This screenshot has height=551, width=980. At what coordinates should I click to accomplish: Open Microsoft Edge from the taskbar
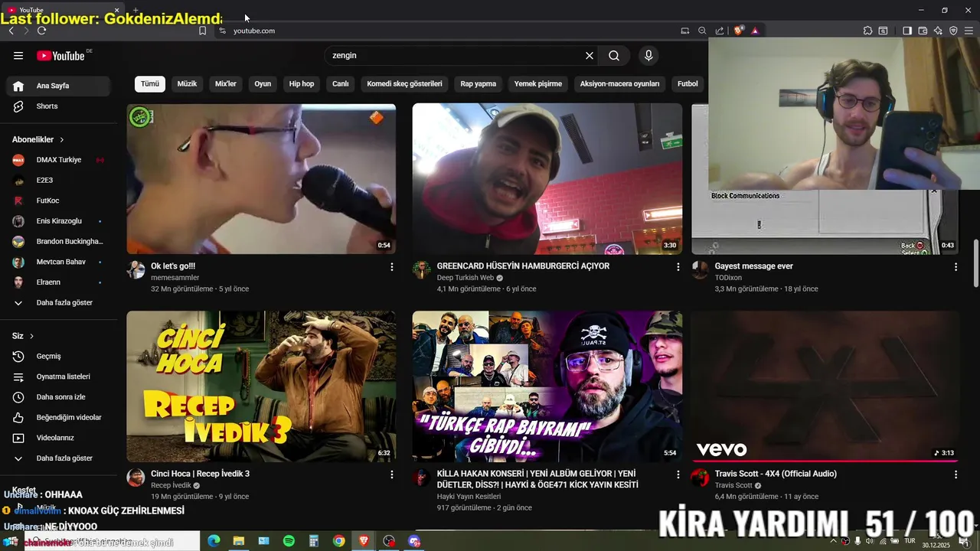tap(214, 541)
